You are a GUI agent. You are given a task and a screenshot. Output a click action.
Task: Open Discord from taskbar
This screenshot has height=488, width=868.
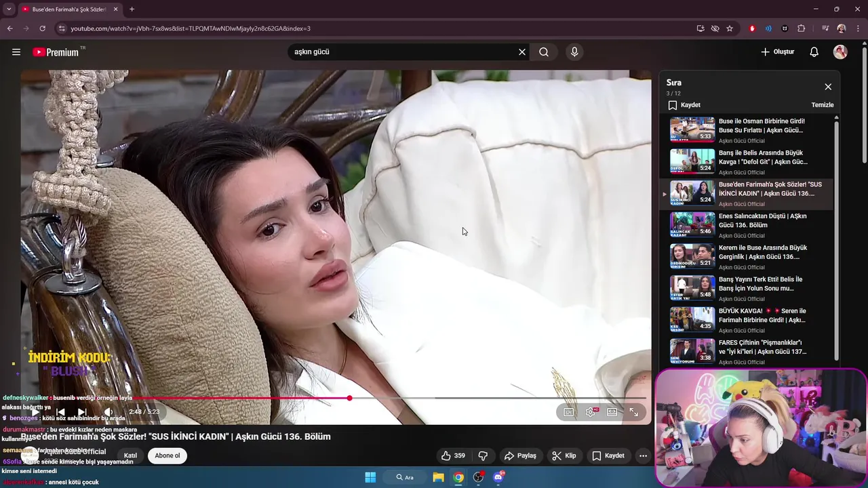coord(498,477)
